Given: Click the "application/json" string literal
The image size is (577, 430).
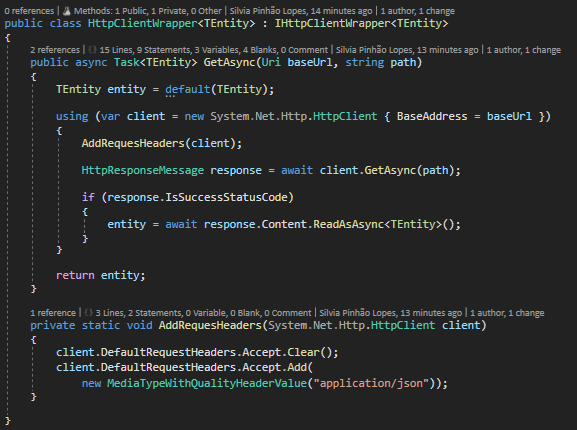Looking at the screenshot, I should (371, 383).
